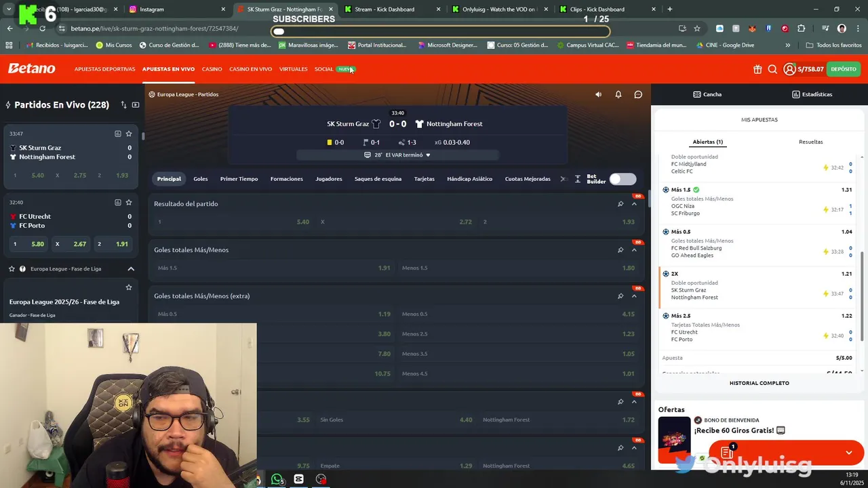Open stats icon on FC Utrecht match card
The image size is (868, 488).
(117, 202)
